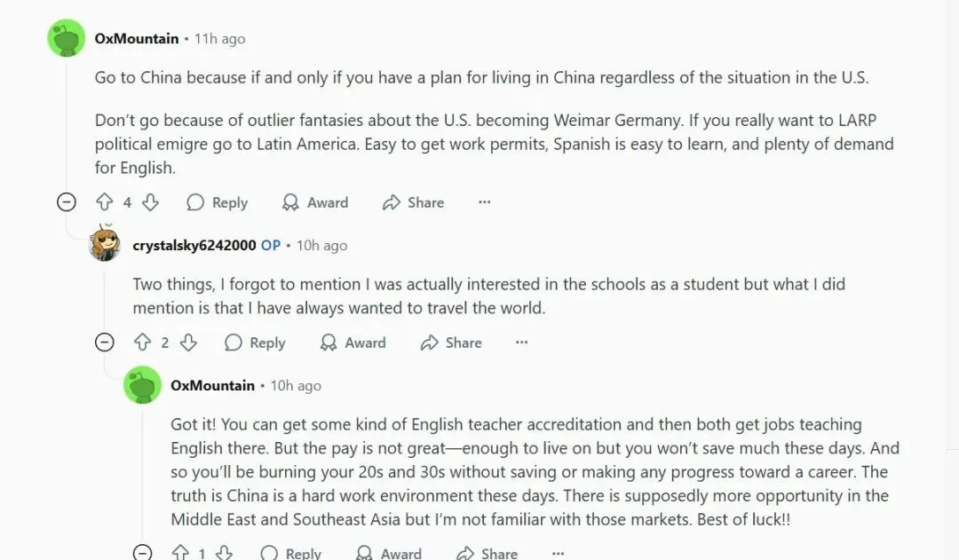Reply to OxMountain's top comment
959x560 pixels.
pyautogui.click(x=217, y=202)
